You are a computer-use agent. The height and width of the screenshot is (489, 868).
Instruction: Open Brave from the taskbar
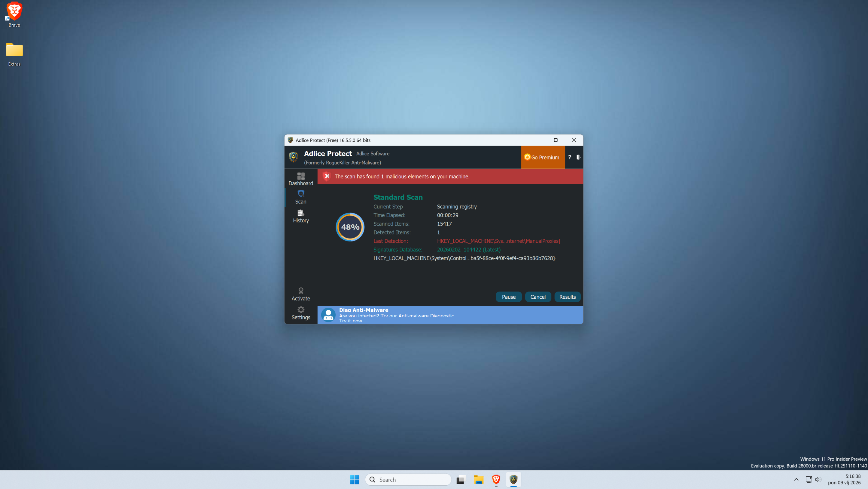(496, 479)
